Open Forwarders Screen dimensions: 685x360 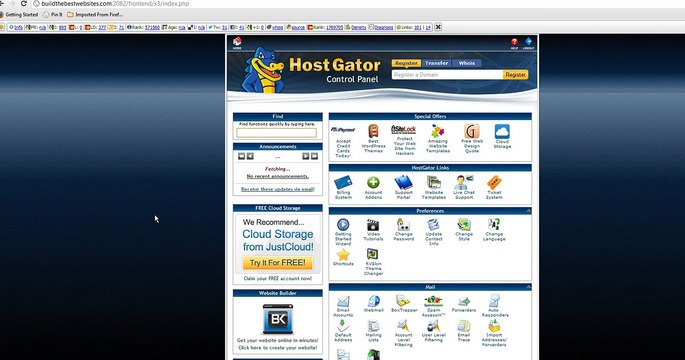click(464, 304)
